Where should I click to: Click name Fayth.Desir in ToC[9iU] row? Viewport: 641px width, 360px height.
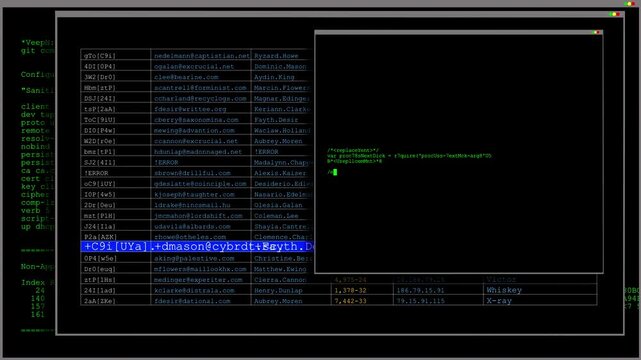[276, 120]
